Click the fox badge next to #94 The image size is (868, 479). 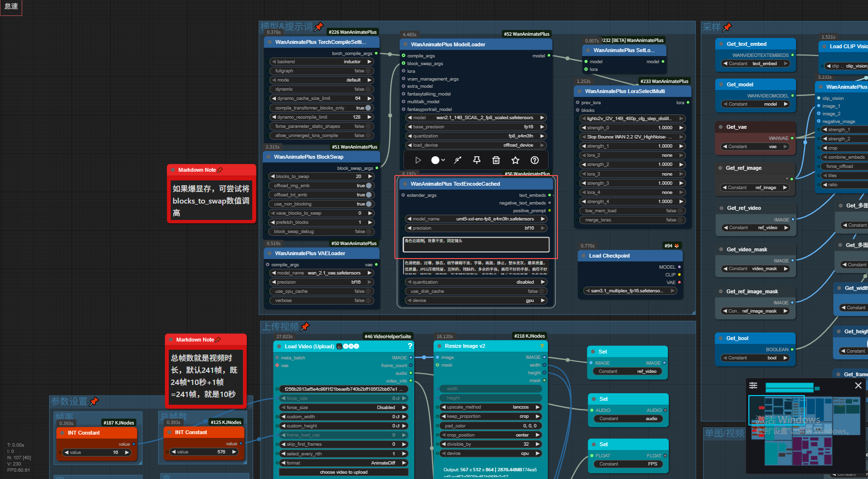676,246
